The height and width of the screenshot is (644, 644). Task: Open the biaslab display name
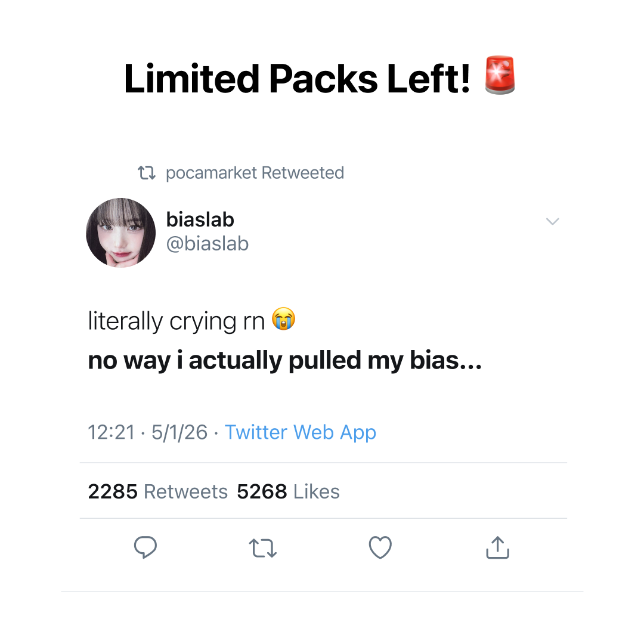point(200,219)
